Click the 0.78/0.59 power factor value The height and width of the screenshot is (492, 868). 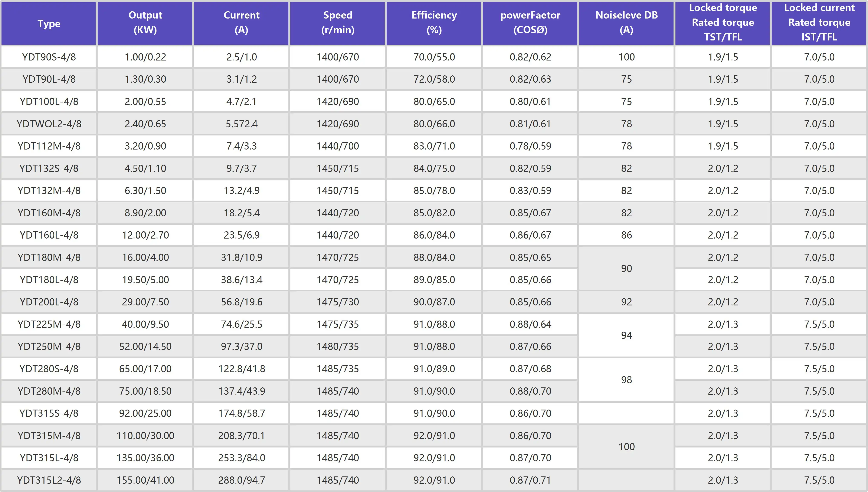click(x=530, y=146)
